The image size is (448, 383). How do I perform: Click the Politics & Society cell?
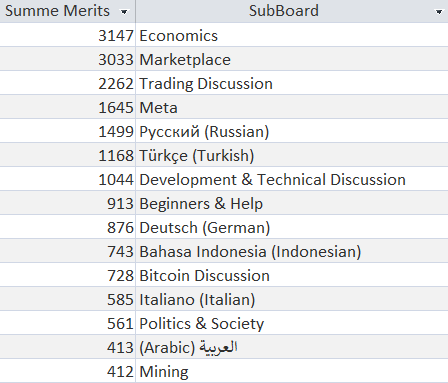point(292,323)
